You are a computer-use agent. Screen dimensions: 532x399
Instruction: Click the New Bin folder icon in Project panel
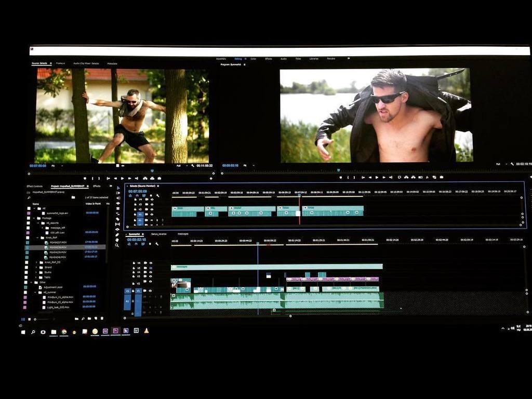89,318
